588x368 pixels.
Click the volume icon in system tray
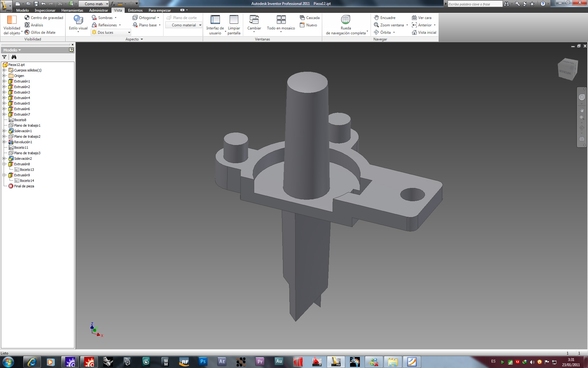[532, 362]
